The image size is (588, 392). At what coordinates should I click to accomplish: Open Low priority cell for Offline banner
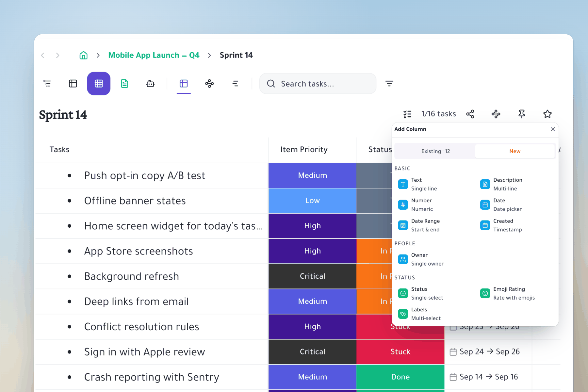click(312, 201)
